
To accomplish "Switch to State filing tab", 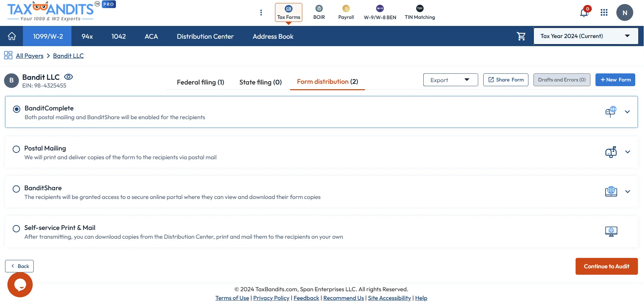I will [260, 82].
